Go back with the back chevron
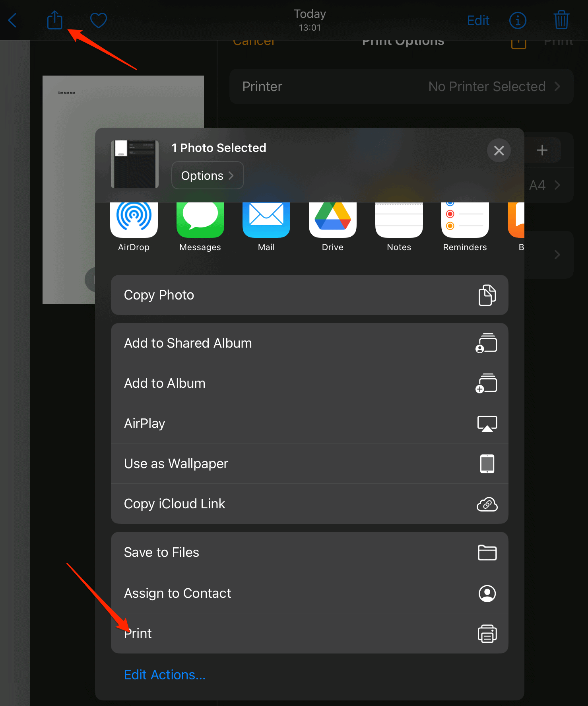The height and width of the screenshot is (706, 588). coord(13,20)
